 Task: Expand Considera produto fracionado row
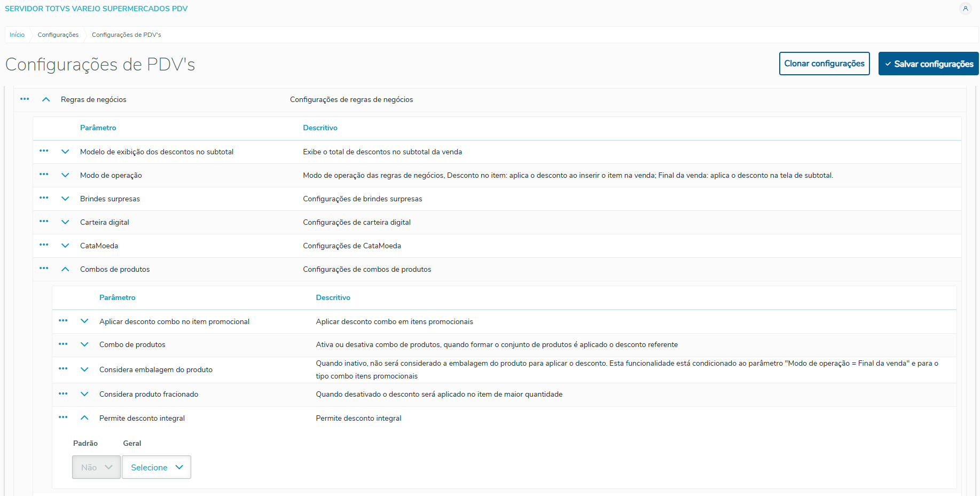(84, 394)
